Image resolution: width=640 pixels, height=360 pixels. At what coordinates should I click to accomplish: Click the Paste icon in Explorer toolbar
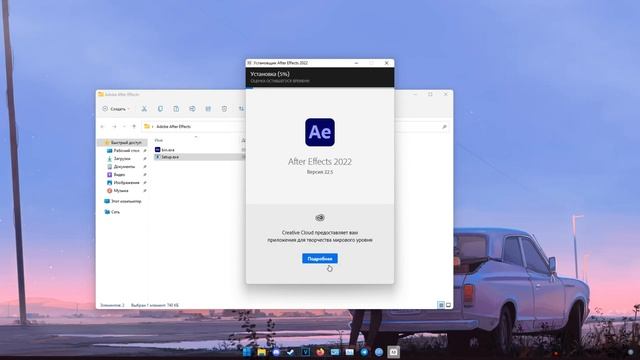176,109
